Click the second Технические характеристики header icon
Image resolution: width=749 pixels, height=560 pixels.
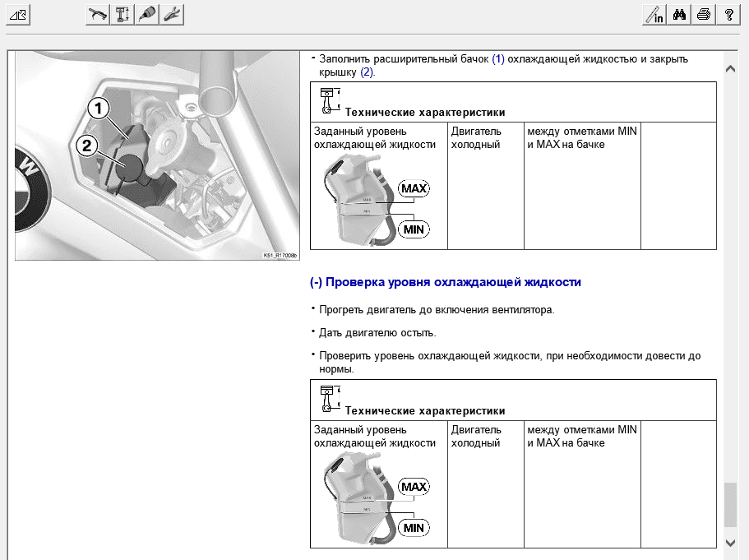pos(328,398)
